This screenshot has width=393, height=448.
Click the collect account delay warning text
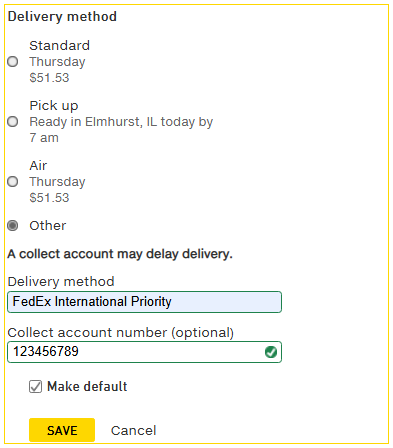click(120, 254)
